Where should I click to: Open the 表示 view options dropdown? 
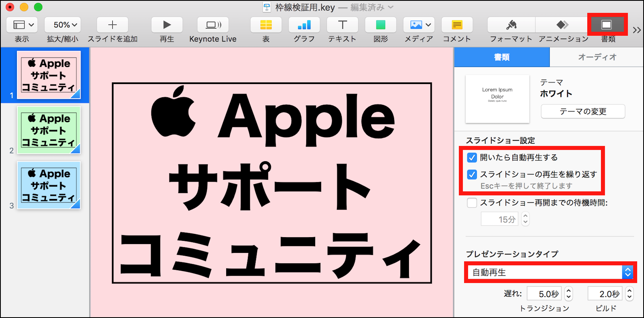22,25
